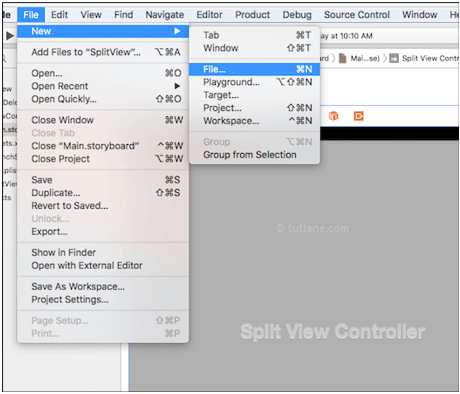This screenshot has width=460, height=394.
Task: Click the Mai…se) breadcrumb item
Action: point(365,59)
